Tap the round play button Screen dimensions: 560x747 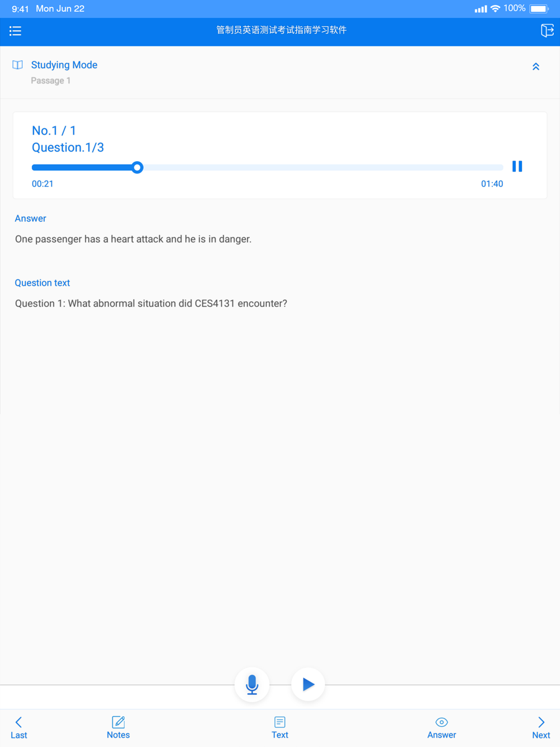(308, 684)
